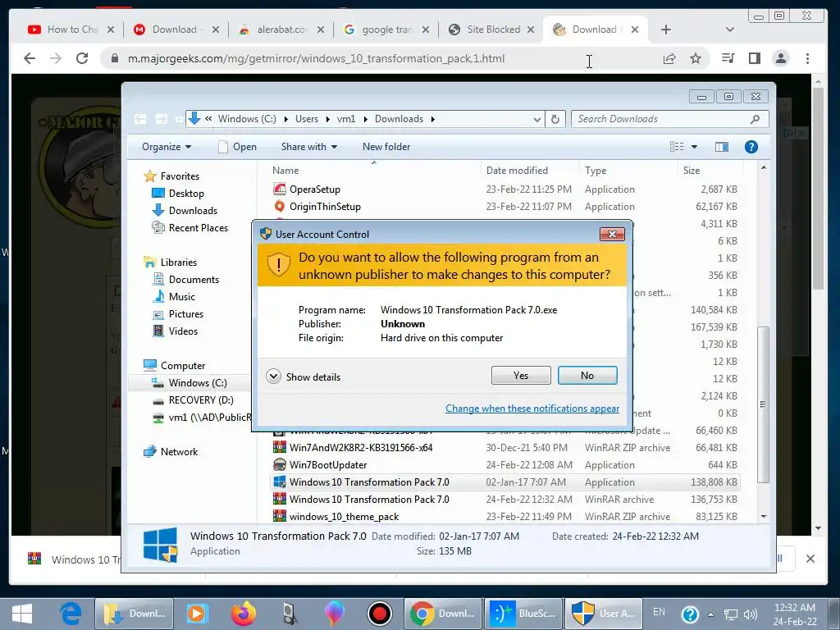The width and height of the screenshot is (840, 630).
Task: Click Open in Explorer toolbar
Action: (x=237, y=147)
